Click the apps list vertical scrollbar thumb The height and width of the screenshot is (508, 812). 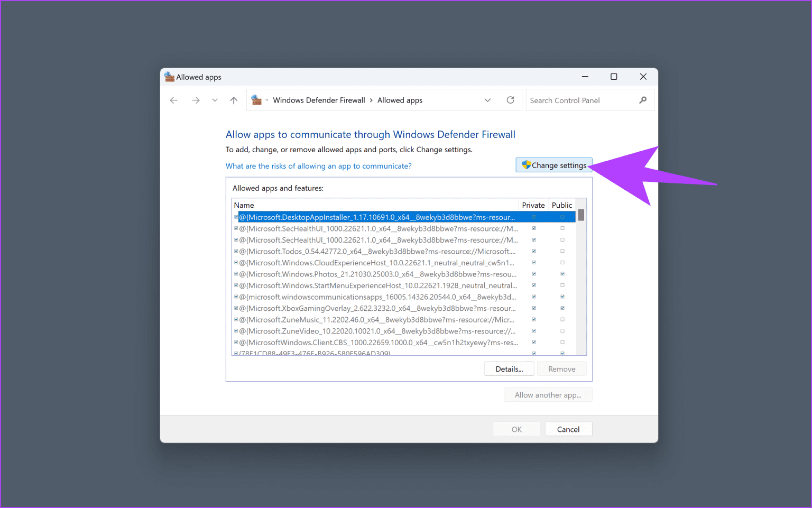[x=581, y=215]
